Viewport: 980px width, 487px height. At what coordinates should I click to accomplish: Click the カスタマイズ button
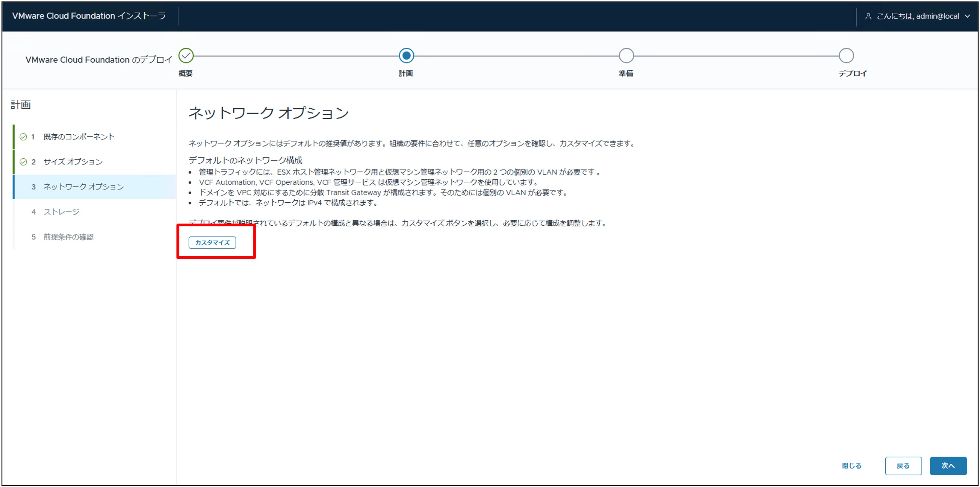[212, 242]
